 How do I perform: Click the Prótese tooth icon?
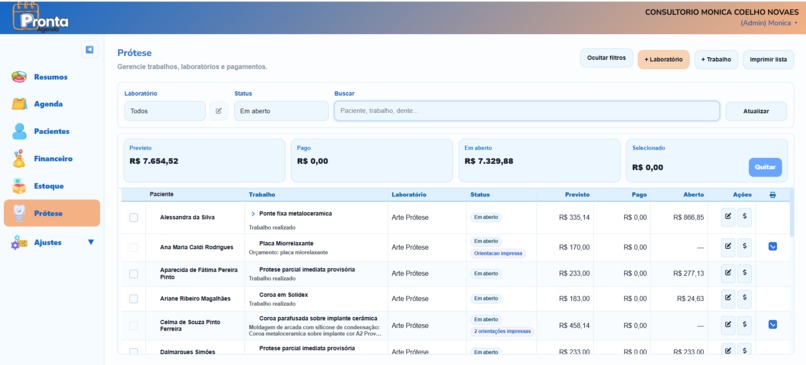(19, 213)
